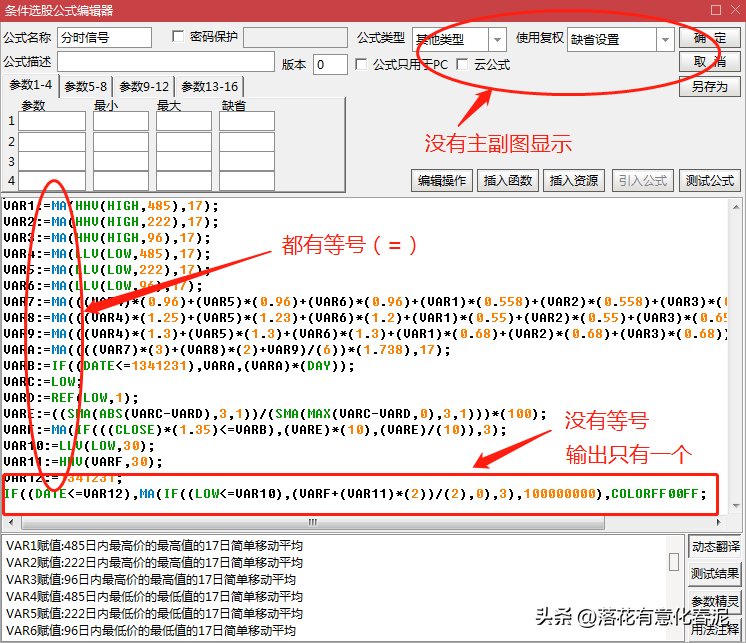Image resolution: width=746 pixels, height=643 pixels.
Task: Click the 参数精灵 parameter wizard button
Action: (x=715, y=601)
